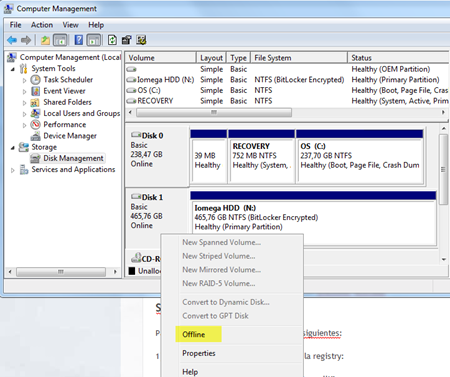Click the unnamed OEM partition volume icon
The image size is (450, 377).
point(132,69)
